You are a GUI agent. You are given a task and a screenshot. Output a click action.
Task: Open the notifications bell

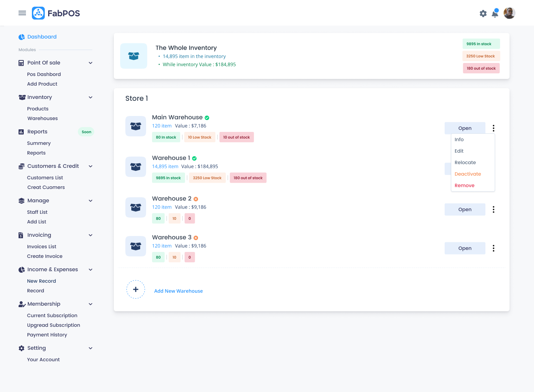pyautogui.click(x=495, y=13)
